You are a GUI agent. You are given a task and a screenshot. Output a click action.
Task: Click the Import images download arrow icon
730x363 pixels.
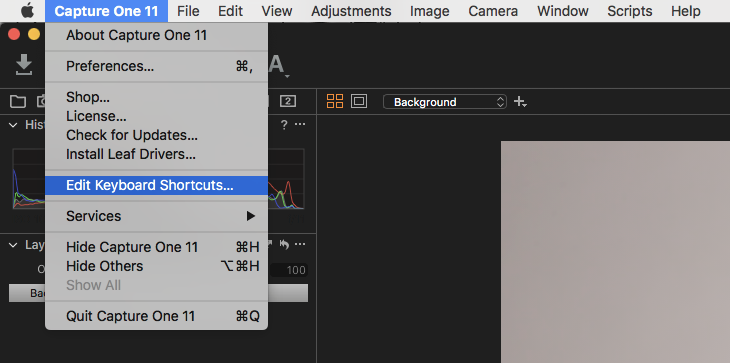pyautogui.click(x=24, y=65)
